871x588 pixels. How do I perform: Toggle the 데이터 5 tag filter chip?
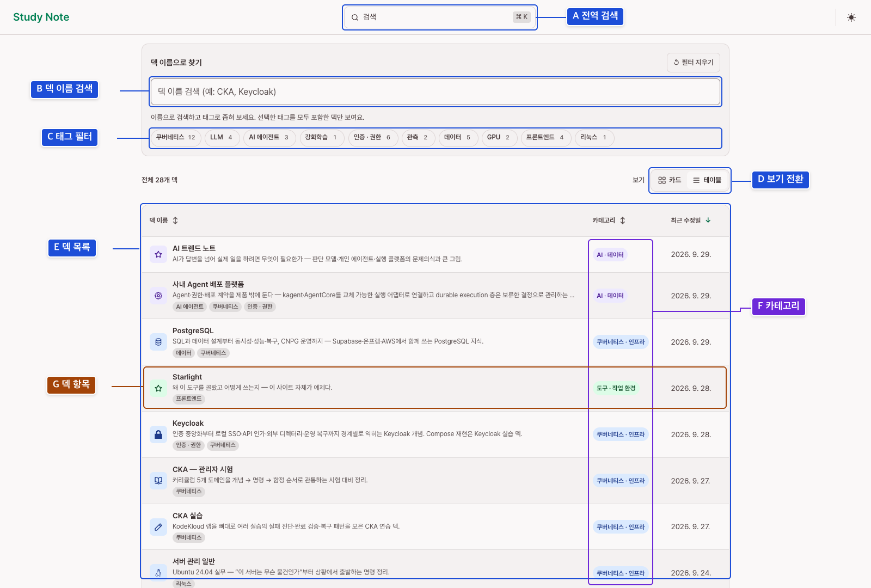(458, 138)
